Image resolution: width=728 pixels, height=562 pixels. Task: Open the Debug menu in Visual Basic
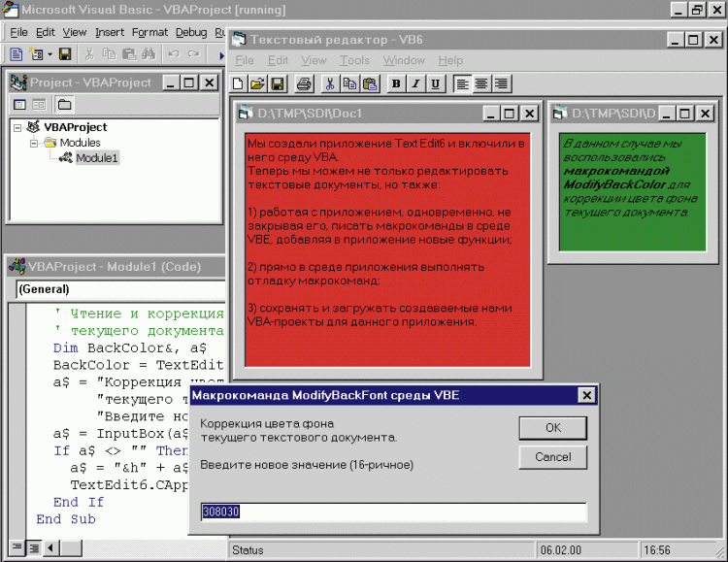coord(178,32)
